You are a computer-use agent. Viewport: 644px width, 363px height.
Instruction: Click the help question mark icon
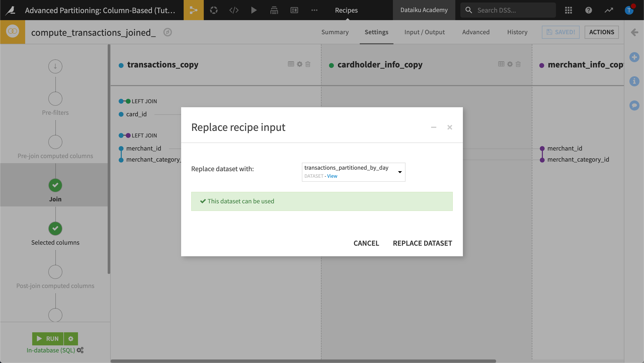click(588, 10)
